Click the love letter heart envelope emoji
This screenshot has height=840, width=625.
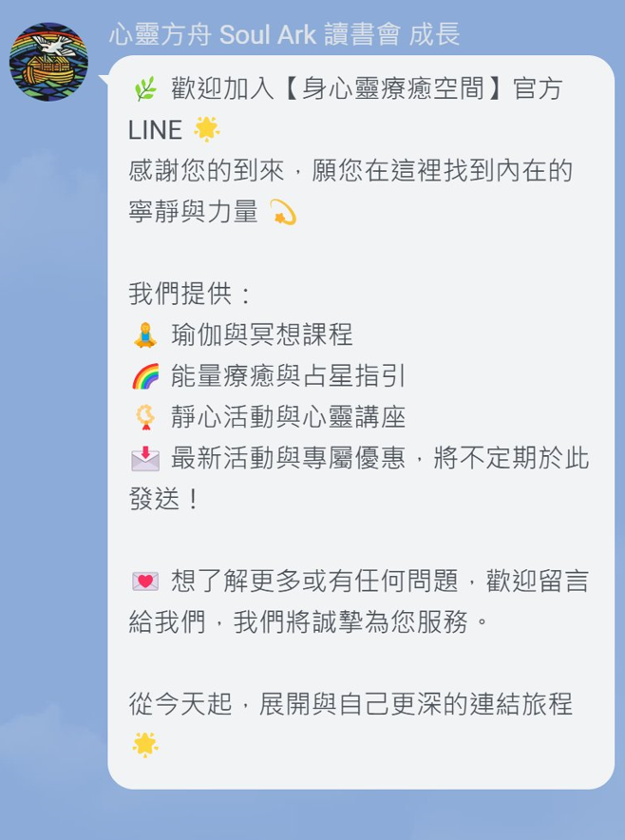(145, 582)
